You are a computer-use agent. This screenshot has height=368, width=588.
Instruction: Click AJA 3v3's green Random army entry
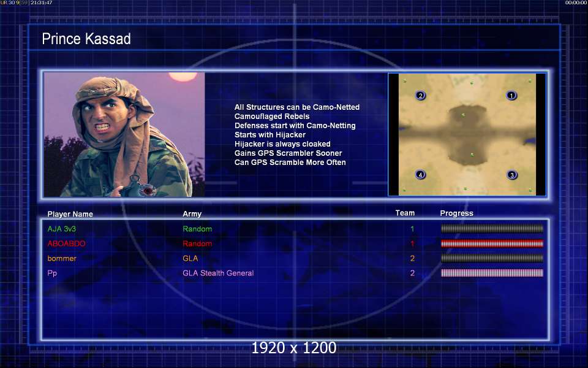click(197, 229)
